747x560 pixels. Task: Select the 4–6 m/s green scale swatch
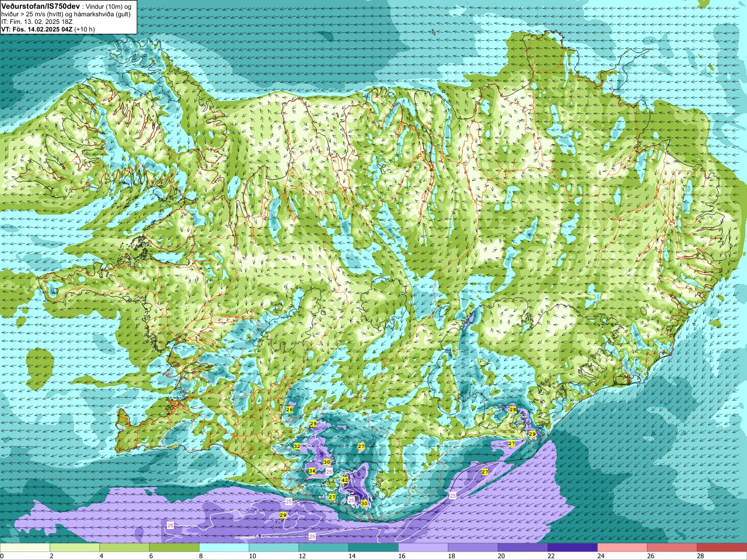(x=124, y=548)
